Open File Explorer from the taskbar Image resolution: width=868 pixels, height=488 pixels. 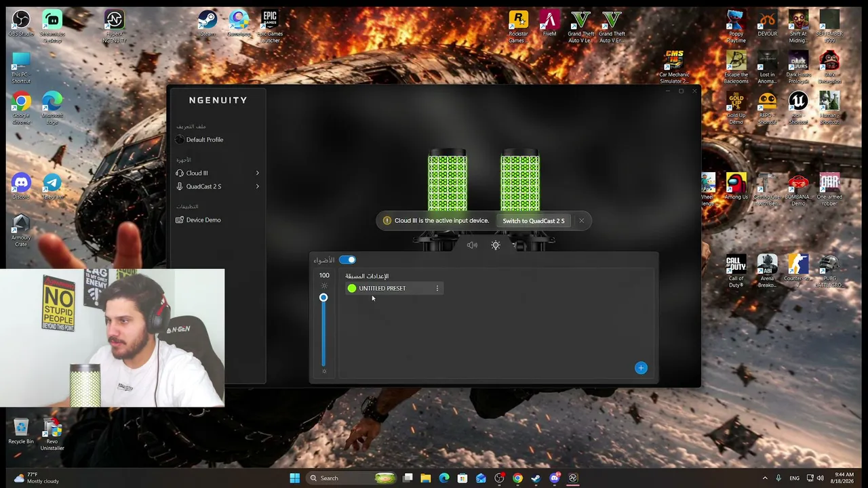point(426,479)
